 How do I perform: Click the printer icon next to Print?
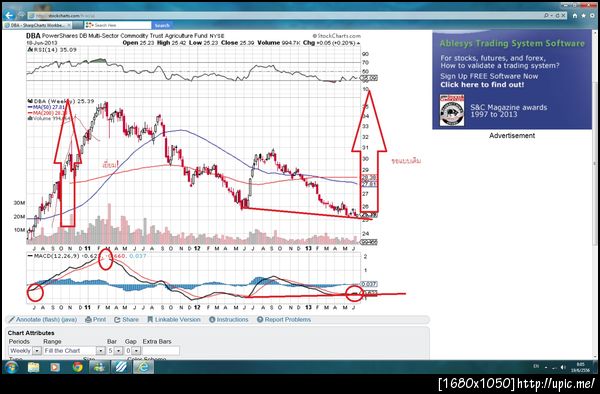click(x=88, y=319)
